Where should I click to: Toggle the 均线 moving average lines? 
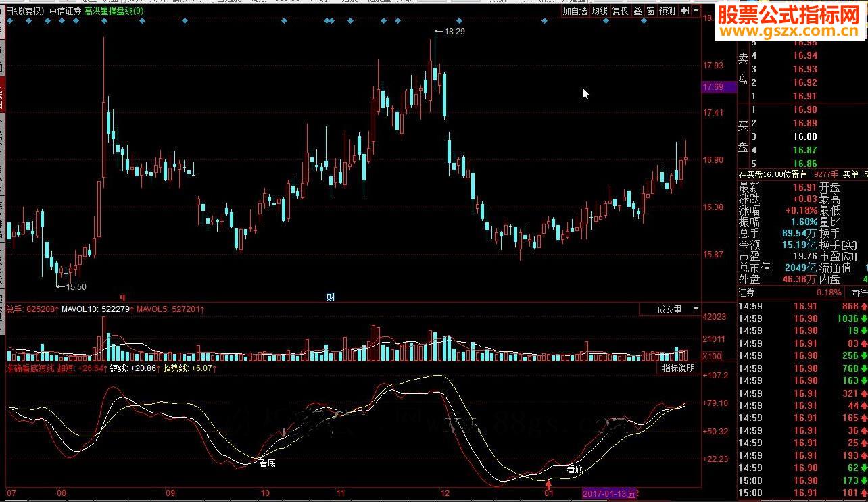599,11
